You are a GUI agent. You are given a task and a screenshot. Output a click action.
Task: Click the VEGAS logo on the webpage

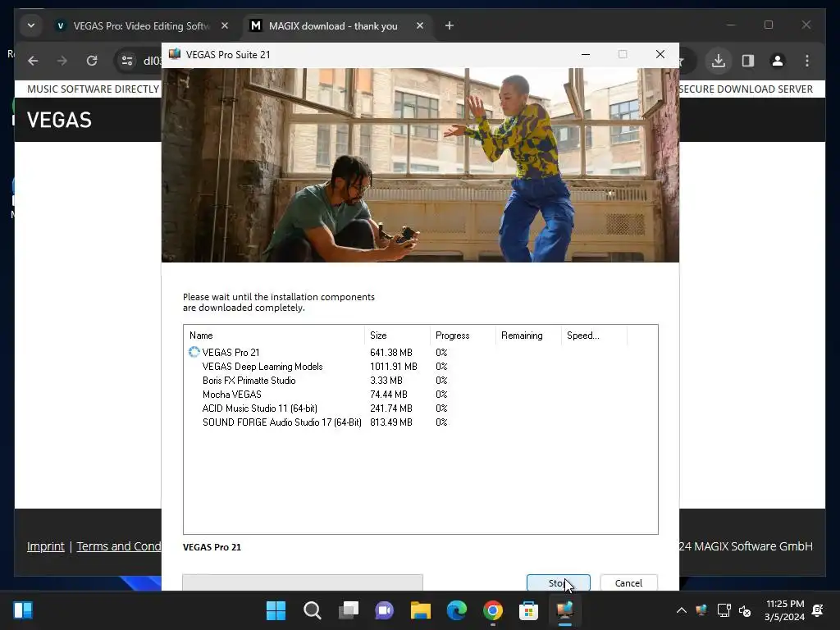pyautogui.click(x=59, y=120)
